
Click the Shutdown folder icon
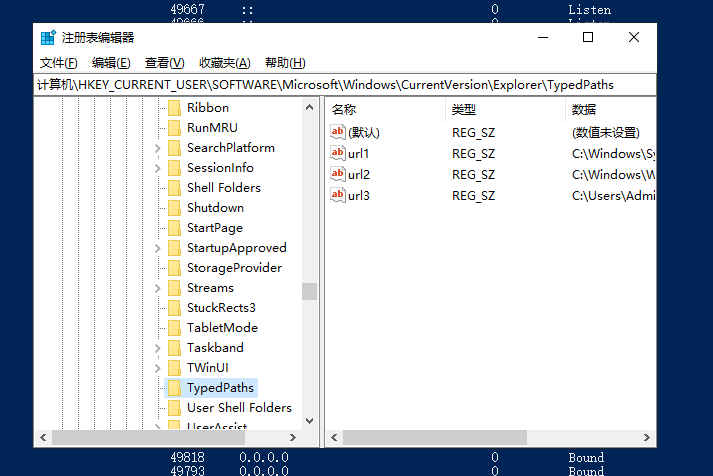click(x=175, y=208)
